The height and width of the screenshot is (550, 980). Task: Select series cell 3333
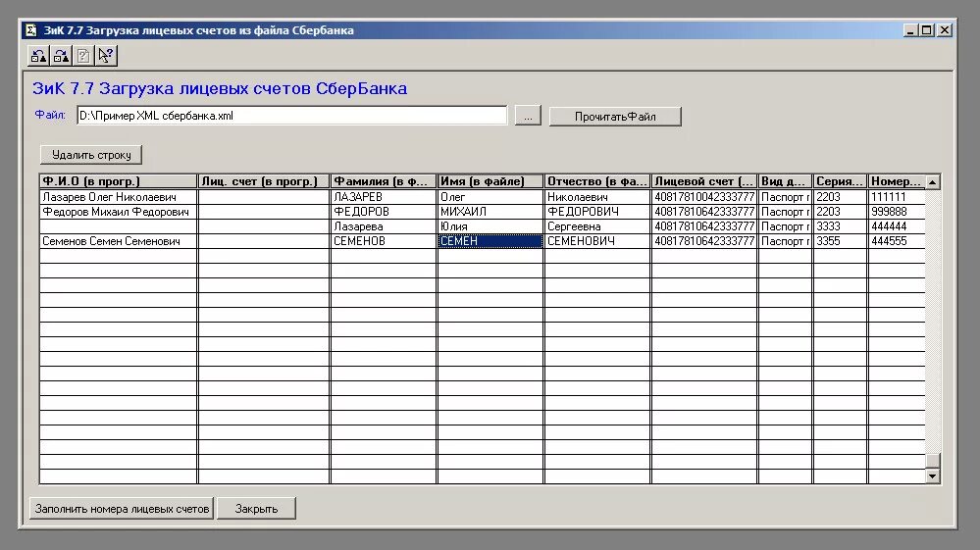840,226
